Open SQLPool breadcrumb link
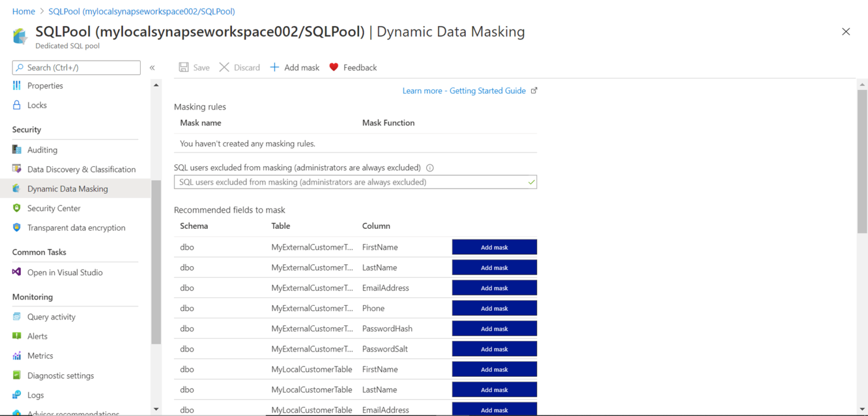 point(141,11)
